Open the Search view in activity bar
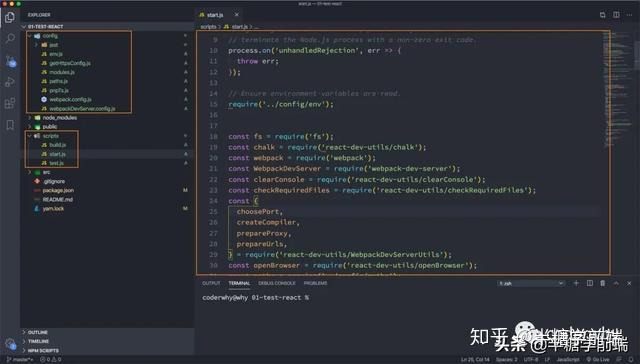Screen dimensions: 640x364 pyautogui.click(x=10, y=39)
